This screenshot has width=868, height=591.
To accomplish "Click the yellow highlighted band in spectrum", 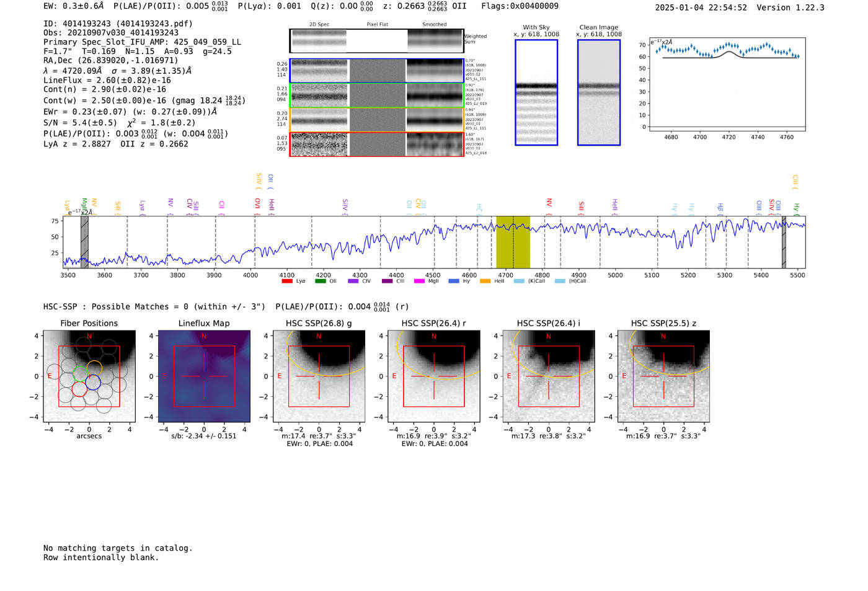I will tap(513, 242).
